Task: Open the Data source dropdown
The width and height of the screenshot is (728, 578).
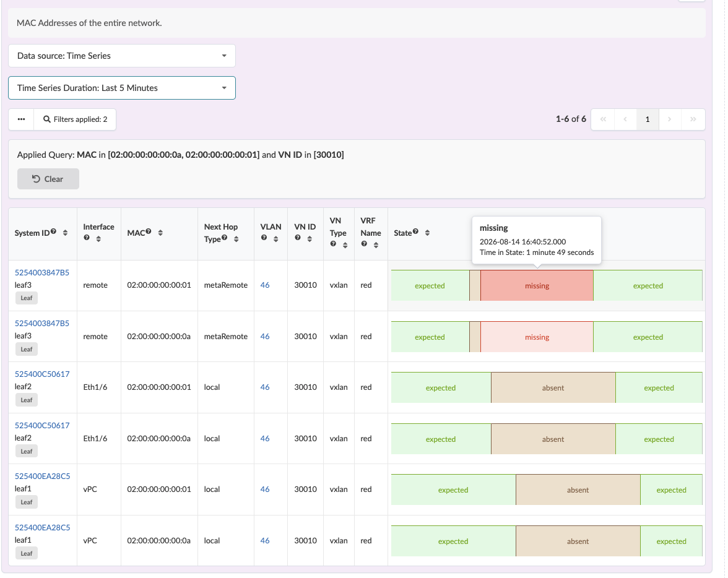Action: click(x=121, y=56)
